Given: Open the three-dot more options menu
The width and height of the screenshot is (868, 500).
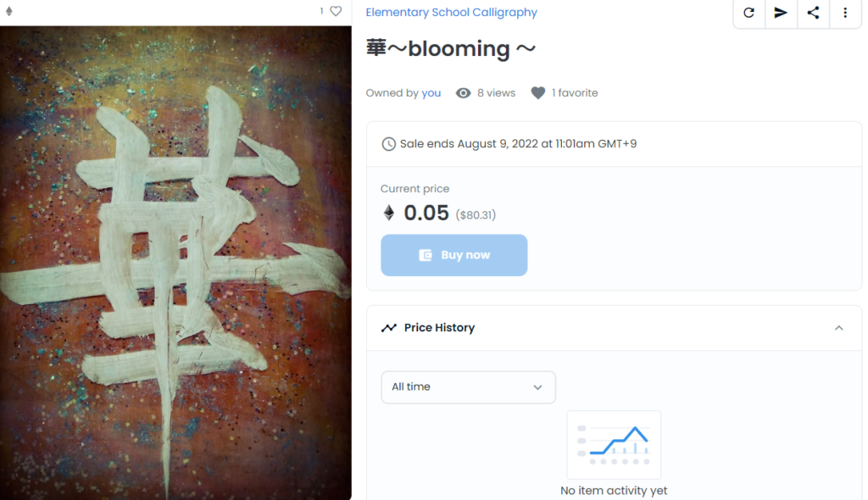Looking at the screenshot, I should [845, 13].
